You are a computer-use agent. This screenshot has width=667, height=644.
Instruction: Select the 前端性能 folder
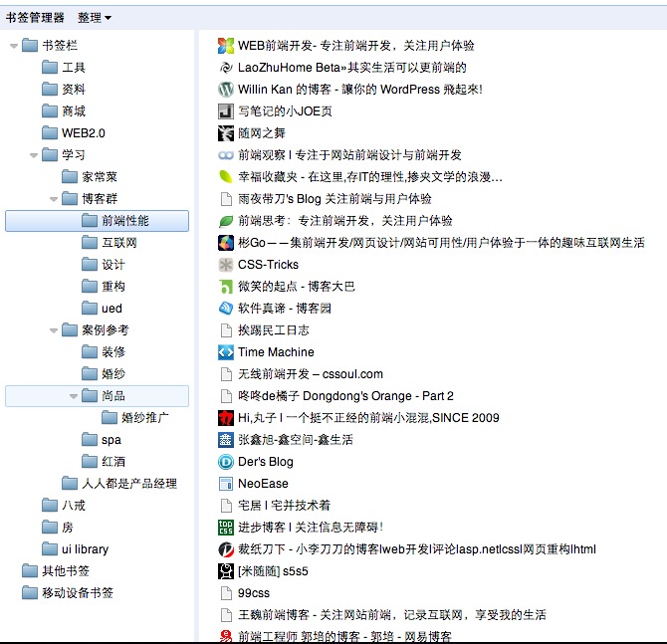(97, 221)
